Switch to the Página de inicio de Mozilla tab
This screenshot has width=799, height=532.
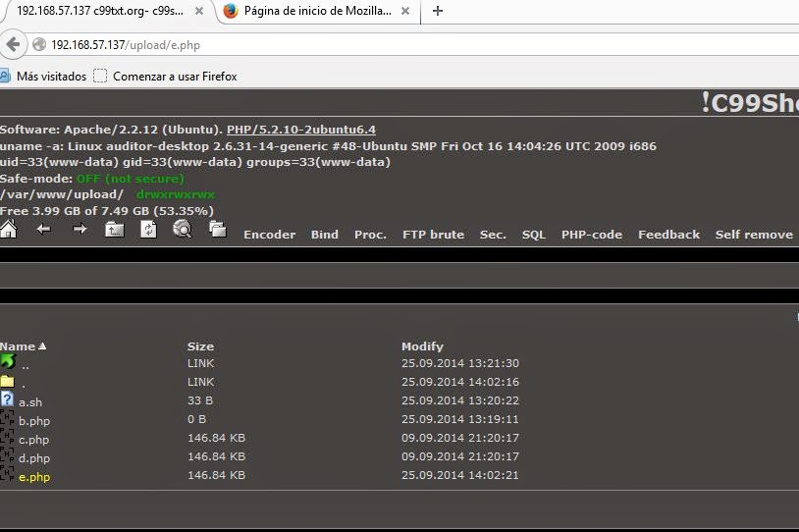click(x=318, y=11)
